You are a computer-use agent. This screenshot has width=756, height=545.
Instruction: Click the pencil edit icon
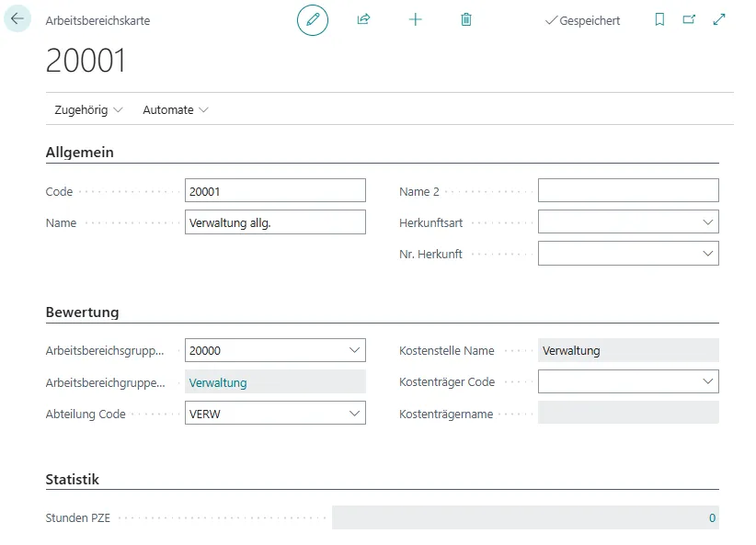point(313,19)
